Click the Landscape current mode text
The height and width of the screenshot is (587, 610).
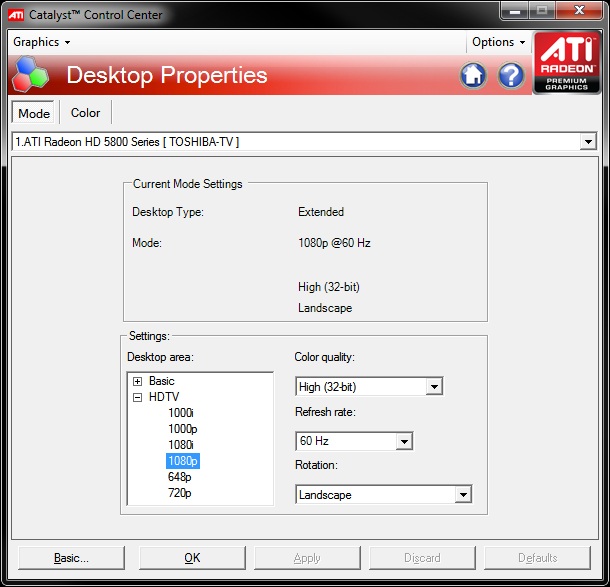coord(325,308)
